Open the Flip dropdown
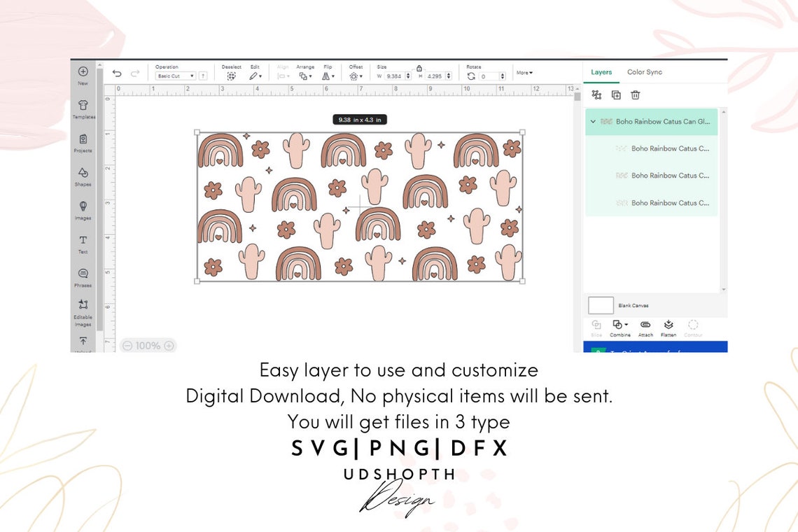The image size is (798, 532). point(328,76)
